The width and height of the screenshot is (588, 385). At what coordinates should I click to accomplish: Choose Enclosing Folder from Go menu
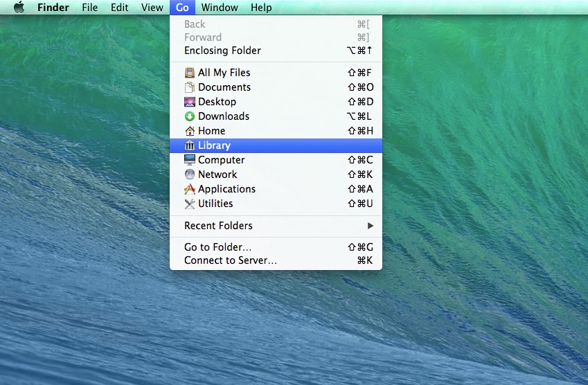click(x=276, y=51)
